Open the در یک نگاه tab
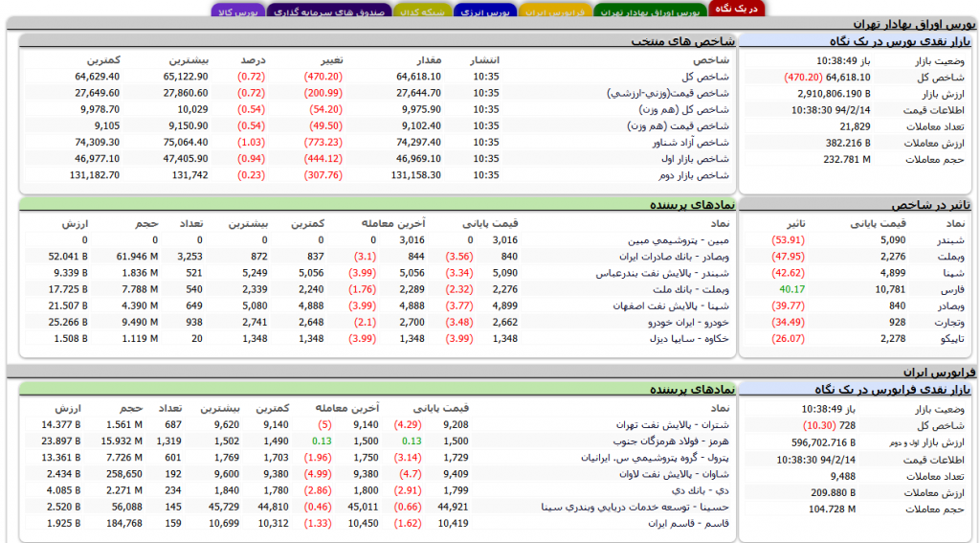The height and width of the screenshot is (543, 980). 738,9
